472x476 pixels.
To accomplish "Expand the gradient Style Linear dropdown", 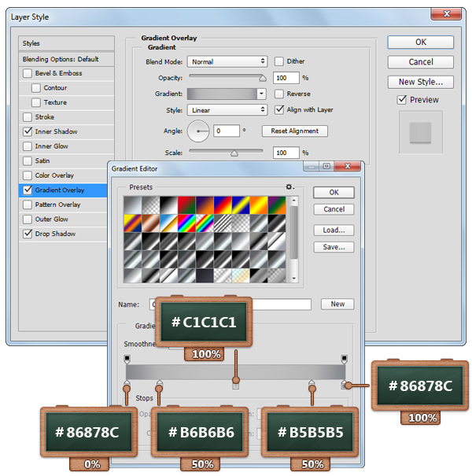I will (228, 110).
